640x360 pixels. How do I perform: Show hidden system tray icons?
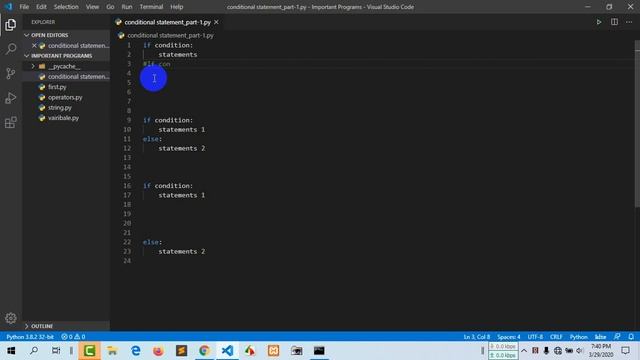click(524, 351)
